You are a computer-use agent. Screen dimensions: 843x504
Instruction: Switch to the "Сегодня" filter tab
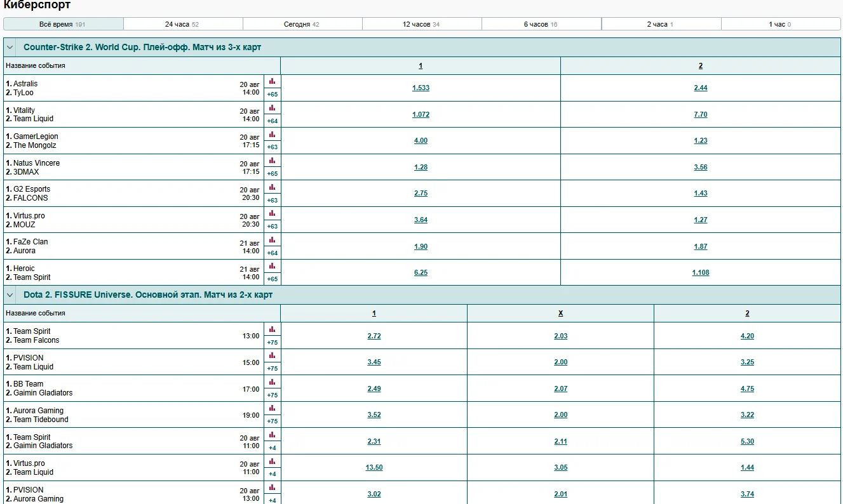point(302,24)
